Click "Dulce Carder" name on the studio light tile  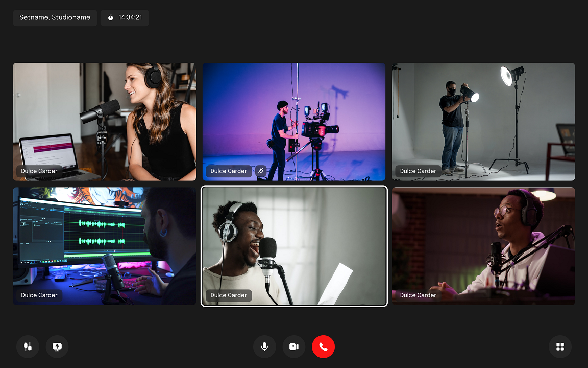[418, 171]
